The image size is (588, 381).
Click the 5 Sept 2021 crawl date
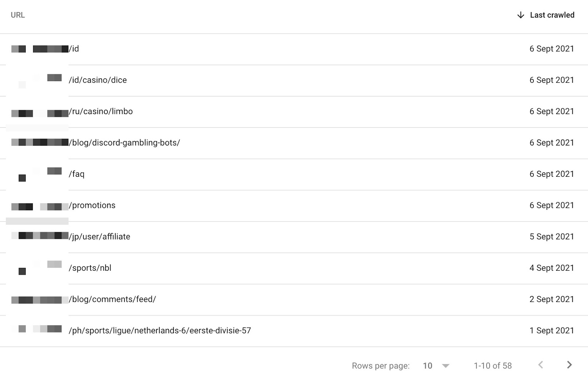coord(552,237)
